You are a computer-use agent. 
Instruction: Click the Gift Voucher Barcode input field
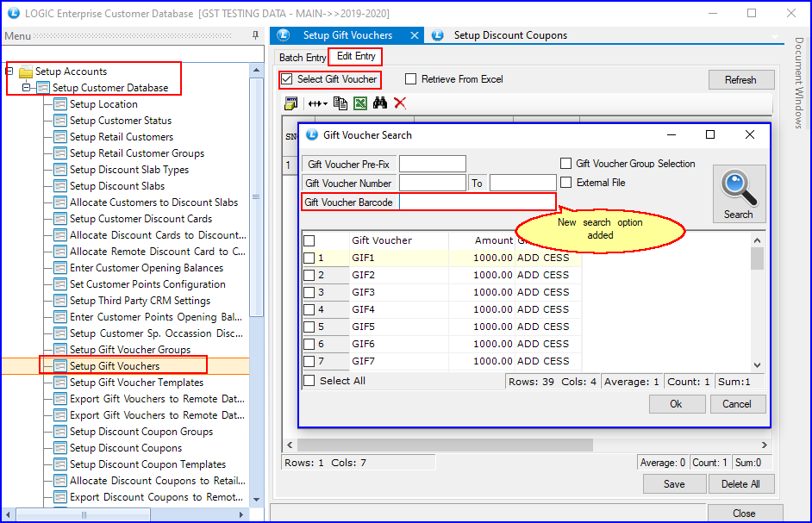(477, 202)
